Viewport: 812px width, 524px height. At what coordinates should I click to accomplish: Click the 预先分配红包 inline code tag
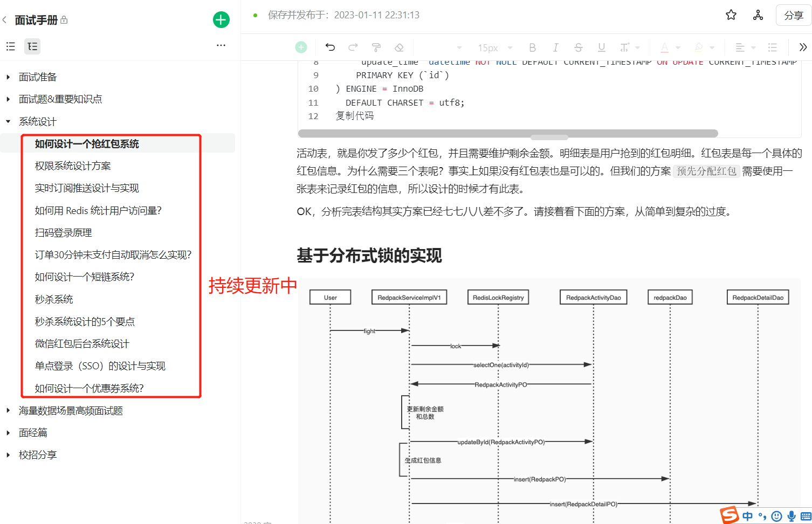(x=706, y=171)
